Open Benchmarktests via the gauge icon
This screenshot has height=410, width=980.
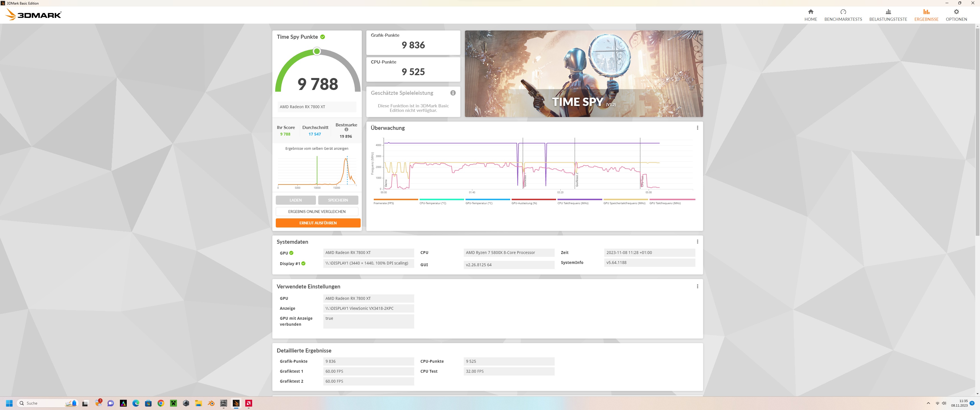(843, 12)
